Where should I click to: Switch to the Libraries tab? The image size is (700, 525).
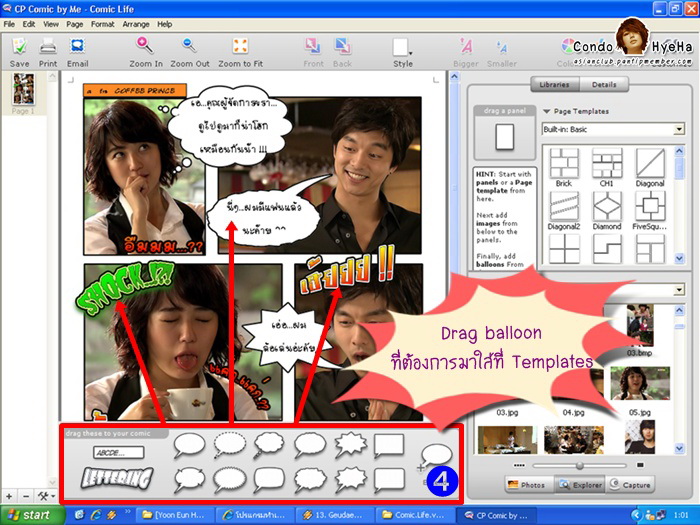[x=554, y=84]
